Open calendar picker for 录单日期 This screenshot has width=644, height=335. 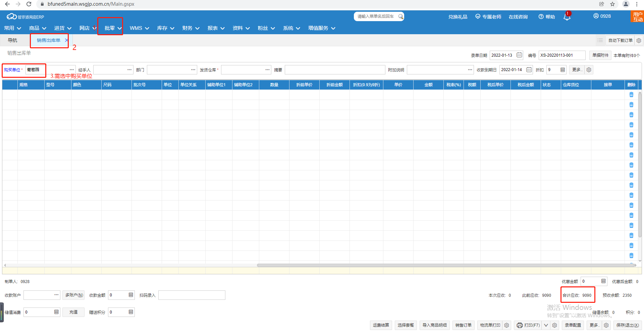(519, 55)
